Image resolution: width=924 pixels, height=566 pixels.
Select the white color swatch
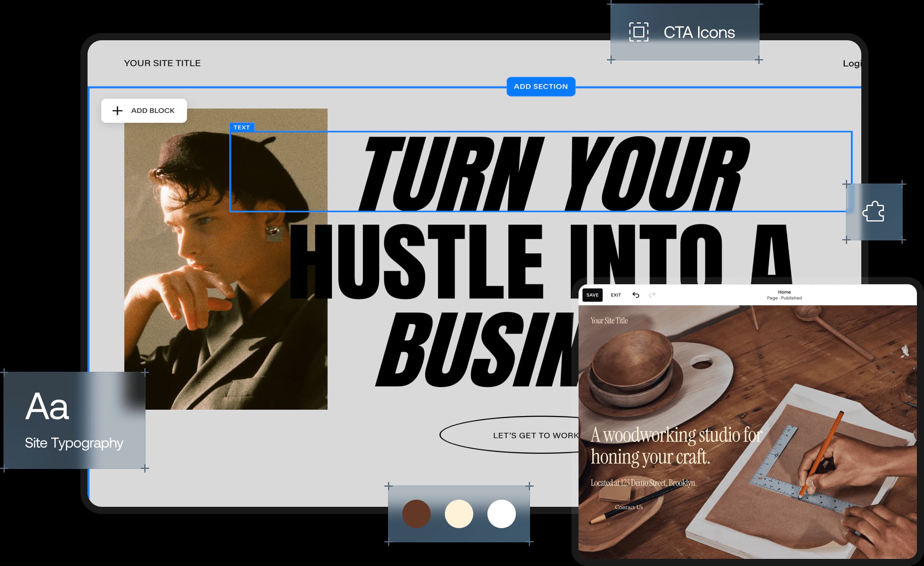[501, 514]
